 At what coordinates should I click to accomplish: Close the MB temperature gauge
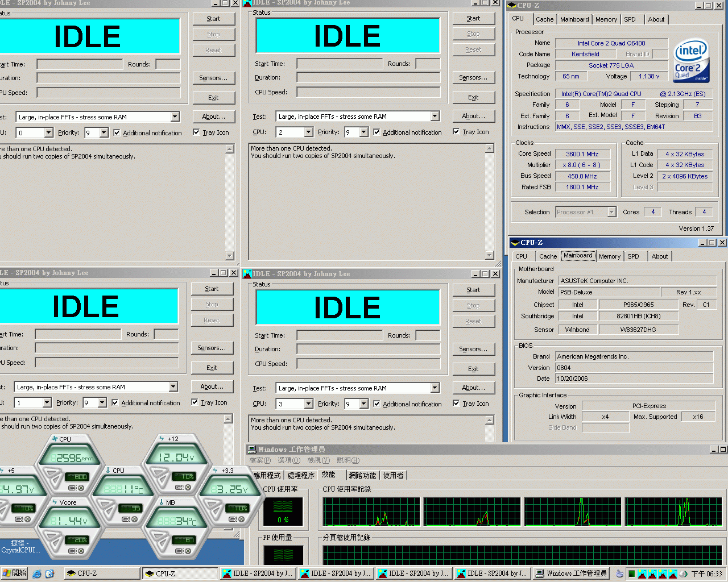[188, 551]
